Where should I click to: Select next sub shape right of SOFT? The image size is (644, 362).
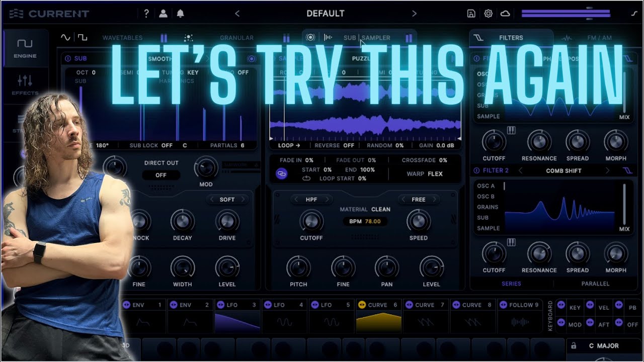tap(243, 200)
